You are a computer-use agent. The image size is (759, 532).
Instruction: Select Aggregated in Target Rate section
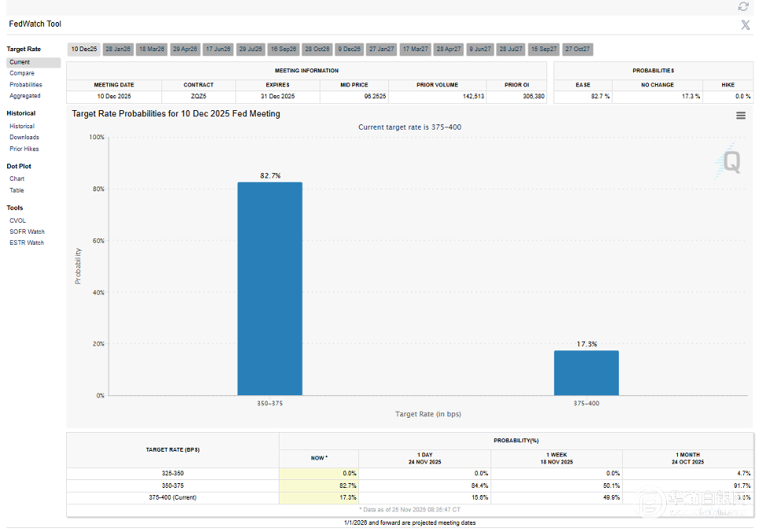point(25,95)
